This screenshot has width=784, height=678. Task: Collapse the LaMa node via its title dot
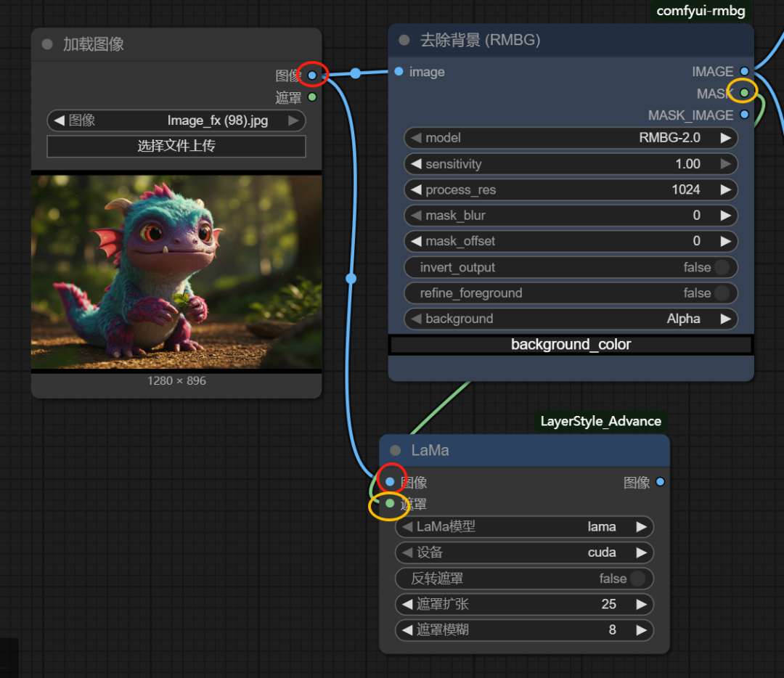396,451
